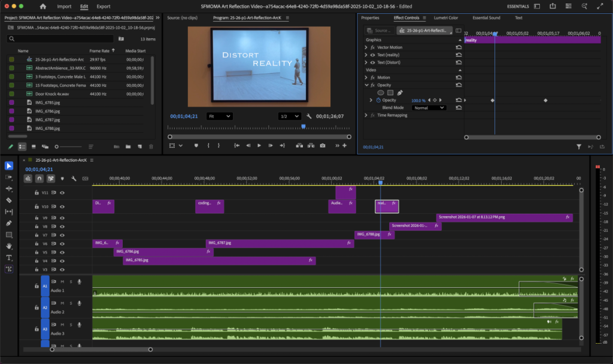
Task: Select the Type tool
Action: 8,257
